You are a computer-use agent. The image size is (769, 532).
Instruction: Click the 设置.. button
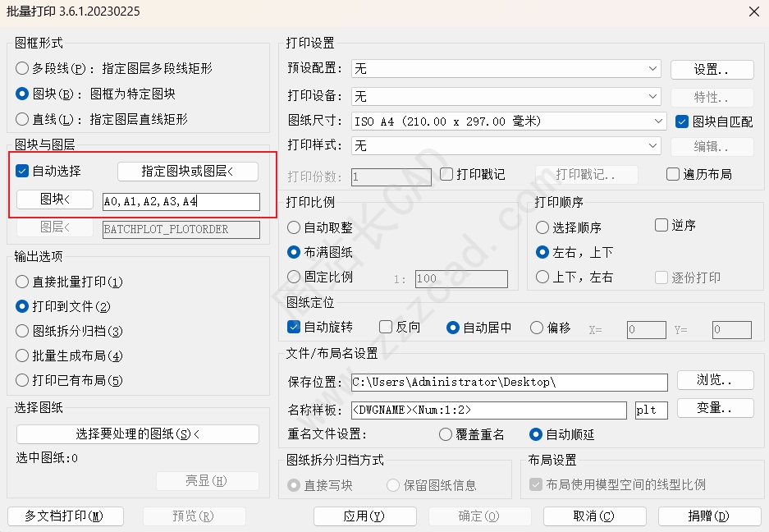click(x=712, y=70)
